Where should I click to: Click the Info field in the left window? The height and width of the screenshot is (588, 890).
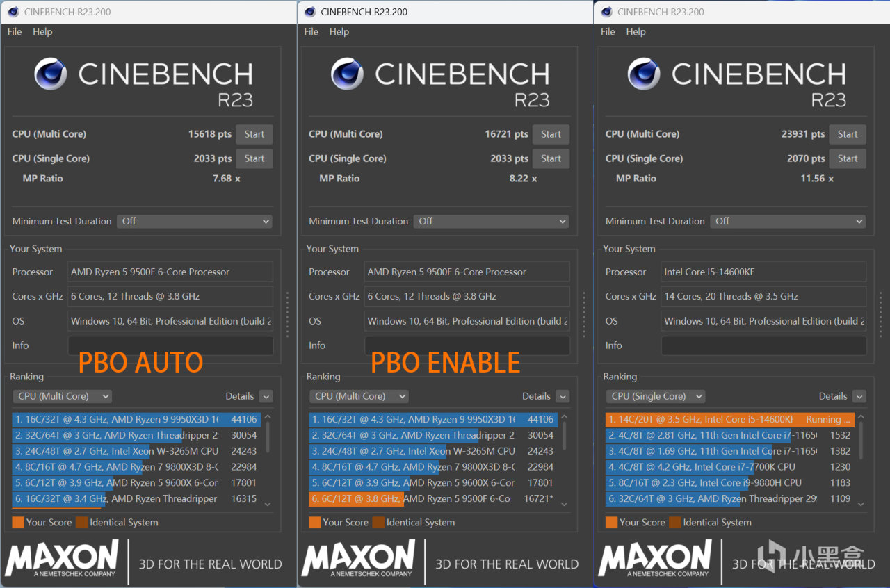[170, 345]
